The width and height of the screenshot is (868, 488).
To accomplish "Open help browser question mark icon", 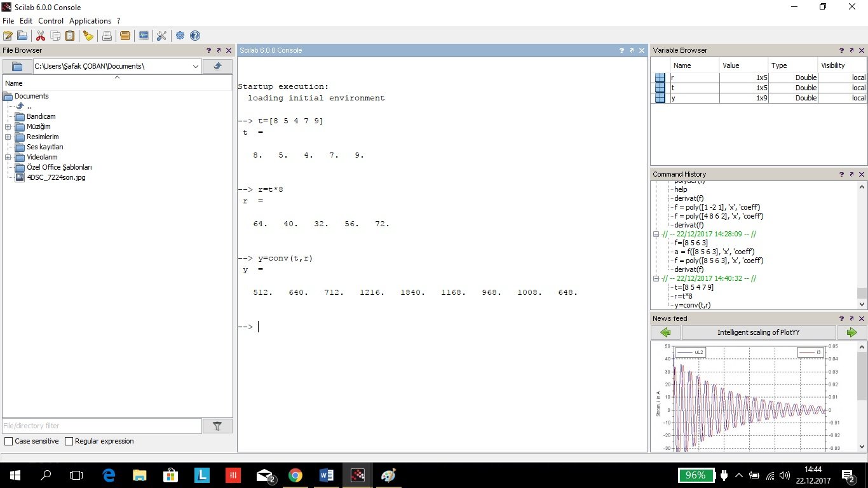I will coord(195,36).
